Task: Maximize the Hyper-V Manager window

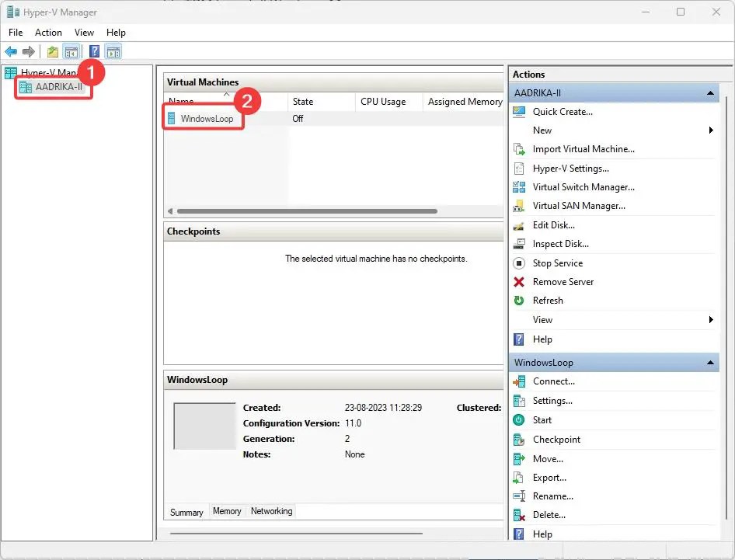Action: pyautogui.click(x=681, y=12)
